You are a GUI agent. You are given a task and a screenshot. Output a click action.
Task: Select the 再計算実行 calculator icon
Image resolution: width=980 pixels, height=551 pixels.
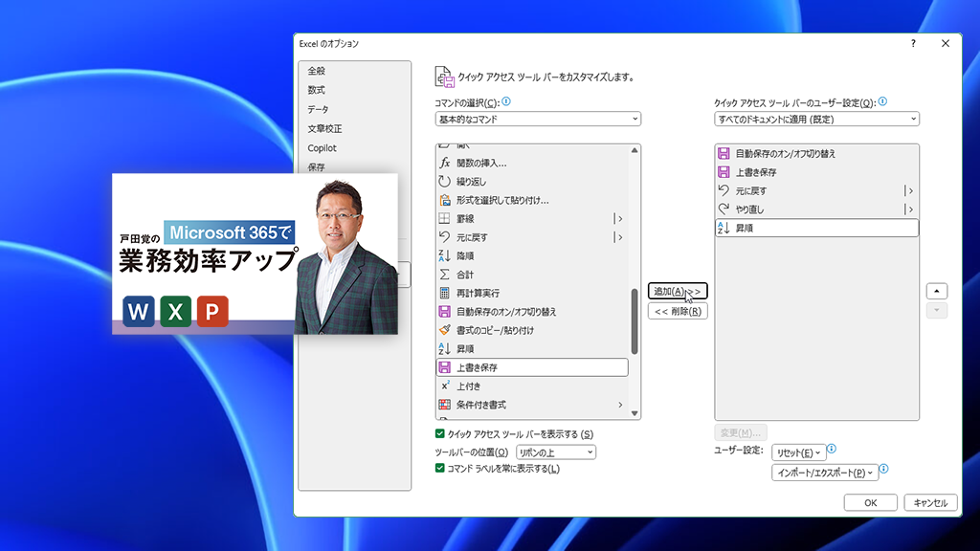coord(444,293)
